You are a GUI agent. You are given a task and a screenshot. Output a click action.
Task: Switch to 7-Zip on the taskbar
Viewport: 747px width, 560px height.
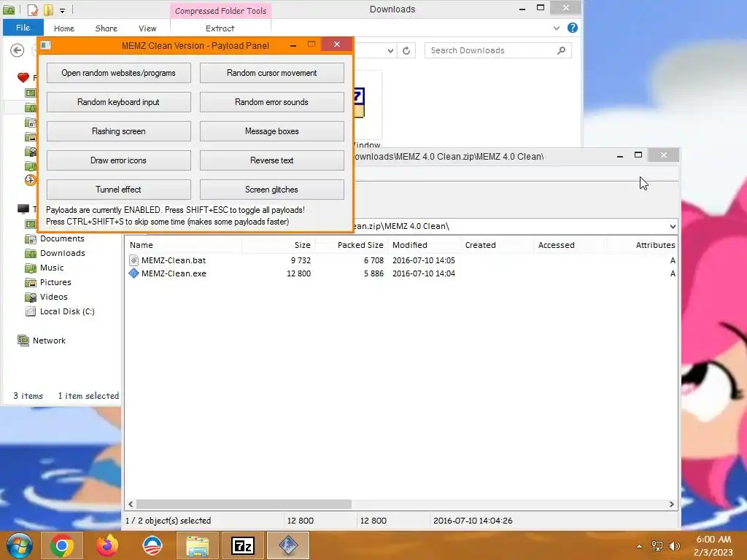(x=243, y=545)
